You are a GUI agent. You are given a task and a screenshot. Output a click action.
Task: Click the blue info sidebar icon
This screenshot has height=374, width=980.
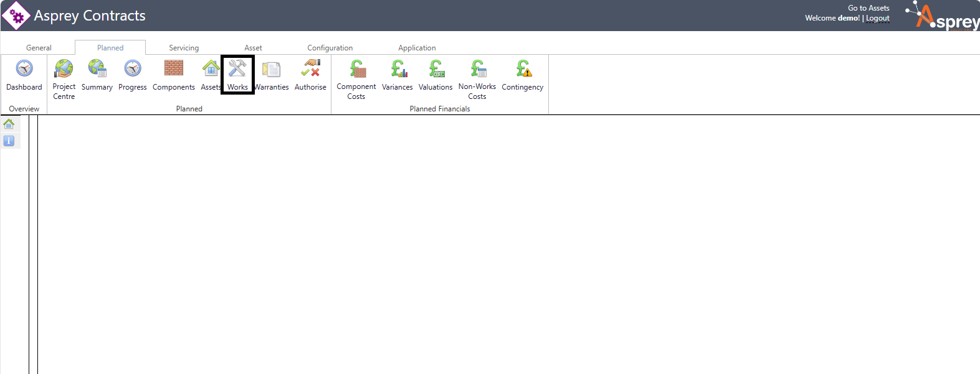click(9, 141)
